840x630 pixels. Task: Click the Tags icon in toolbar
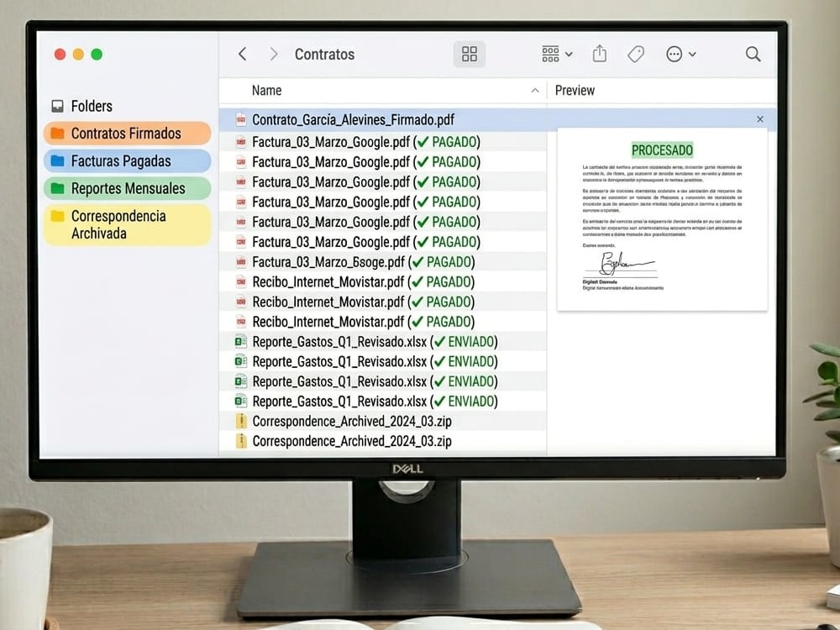click(x=635, y=54)
